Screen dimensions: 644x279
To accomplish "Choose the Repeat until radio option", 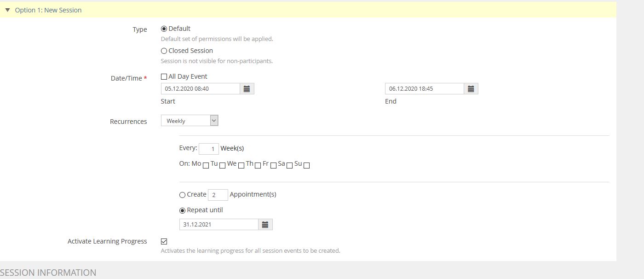I will (183, 211).
